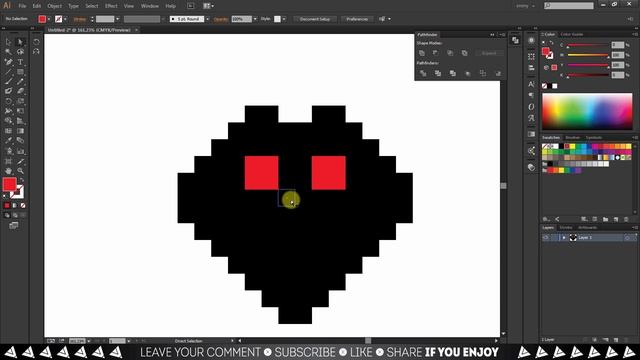
Task: Click the Untitled-2 document tab
Action: [89, 30]
